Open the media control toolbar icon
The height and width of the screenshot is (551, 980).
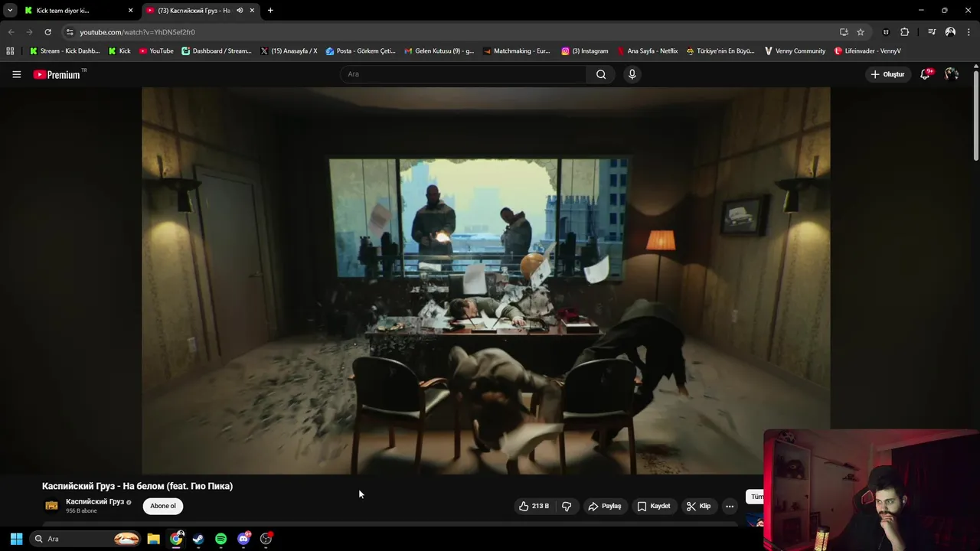coord(932,32)
